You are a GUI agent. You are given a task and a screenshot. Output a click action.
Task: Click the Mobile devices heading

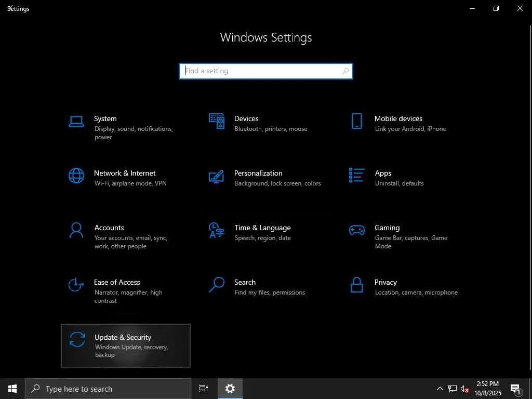(398, 118)
